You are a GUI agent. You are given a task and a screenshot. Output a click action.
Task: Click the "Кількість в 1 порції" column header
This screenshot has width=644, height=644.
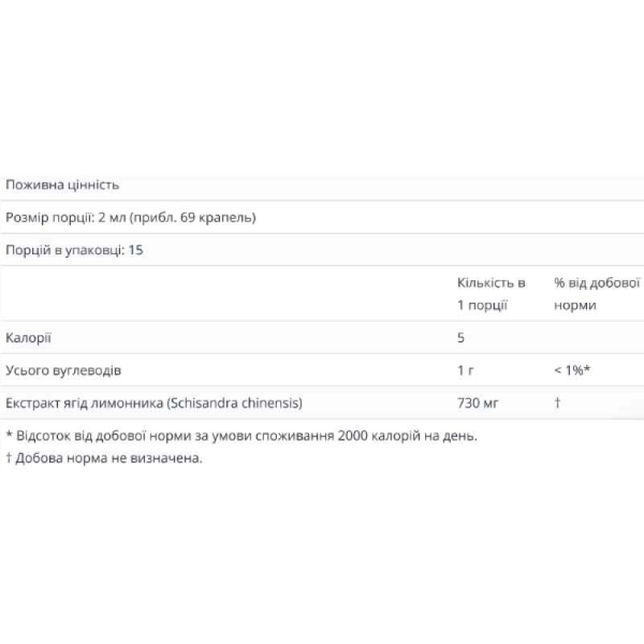pos(491,294)
